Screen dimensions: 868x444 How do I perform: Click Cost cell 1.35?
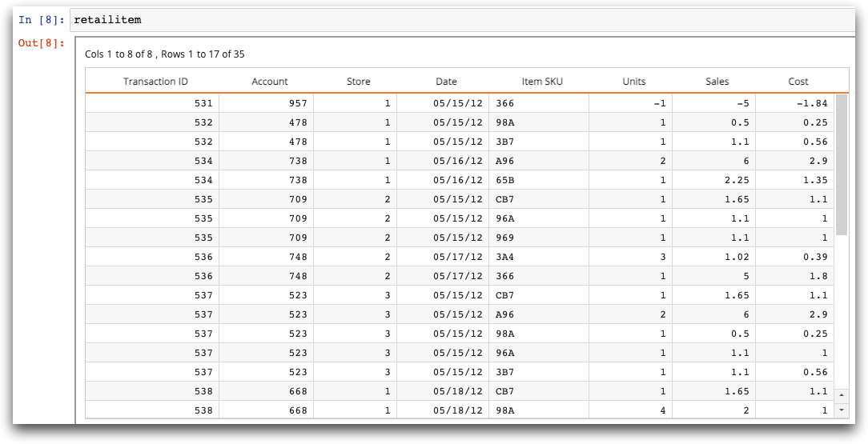tap(795, 180)
